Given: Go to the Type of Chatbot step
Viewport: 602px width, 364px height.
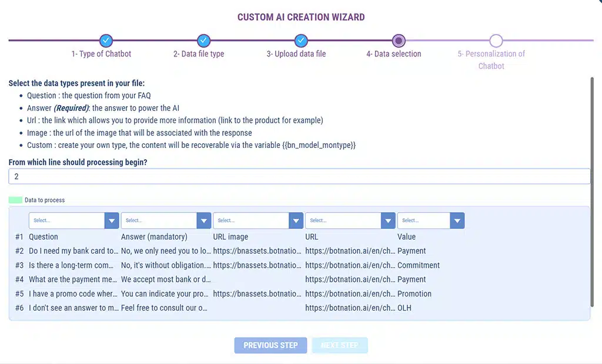Looking at the screenshot, I should [101, 54].
